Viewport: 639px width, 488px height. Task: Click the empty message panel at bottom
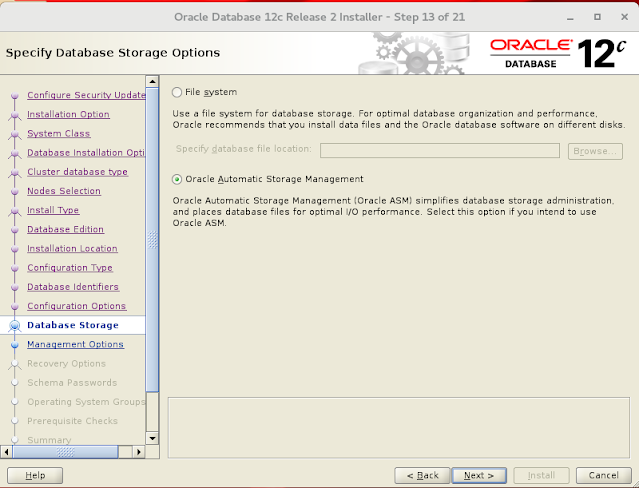coord(399,428)
